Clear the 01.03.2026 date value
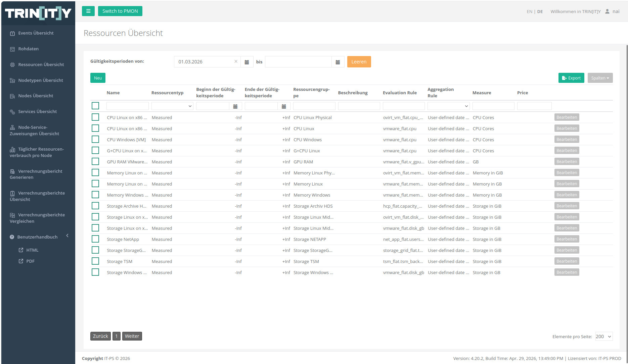The width and height of the screenshot is (628, 364). click(x=236, y=61)
